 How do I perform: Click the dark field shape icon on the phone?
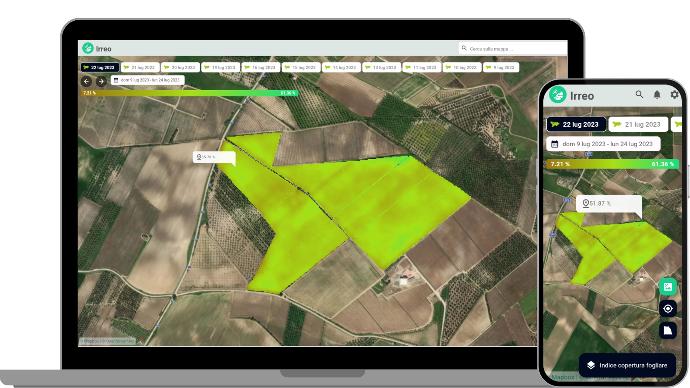(668, 330)
